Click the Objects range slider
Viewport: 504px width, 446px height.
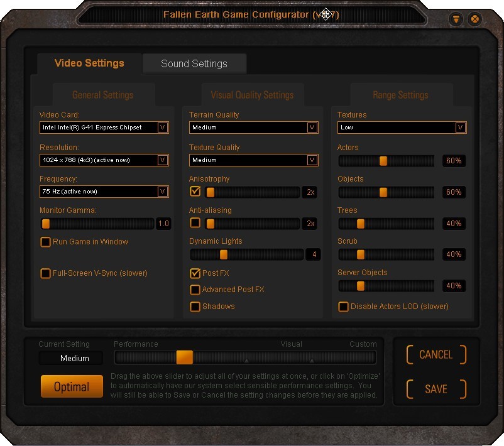[x=386, y=192]
